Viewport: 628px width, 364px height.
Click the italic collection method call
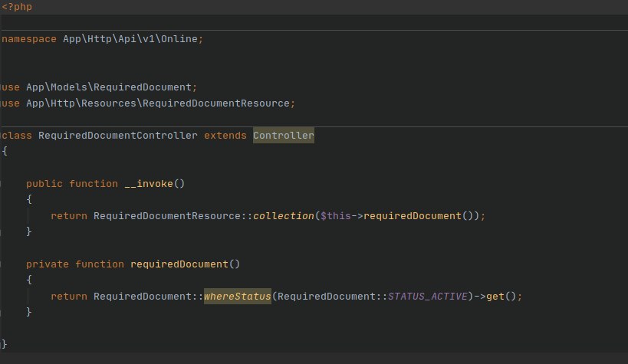pos(284,216)
